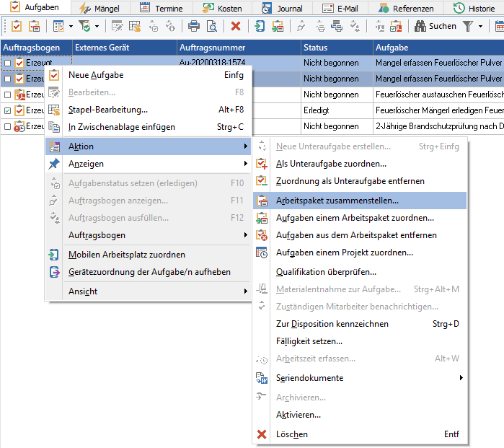Viewport: 504px width, 448px height.
Task: Select the Erledigt status cell
Action: (337, 110)
